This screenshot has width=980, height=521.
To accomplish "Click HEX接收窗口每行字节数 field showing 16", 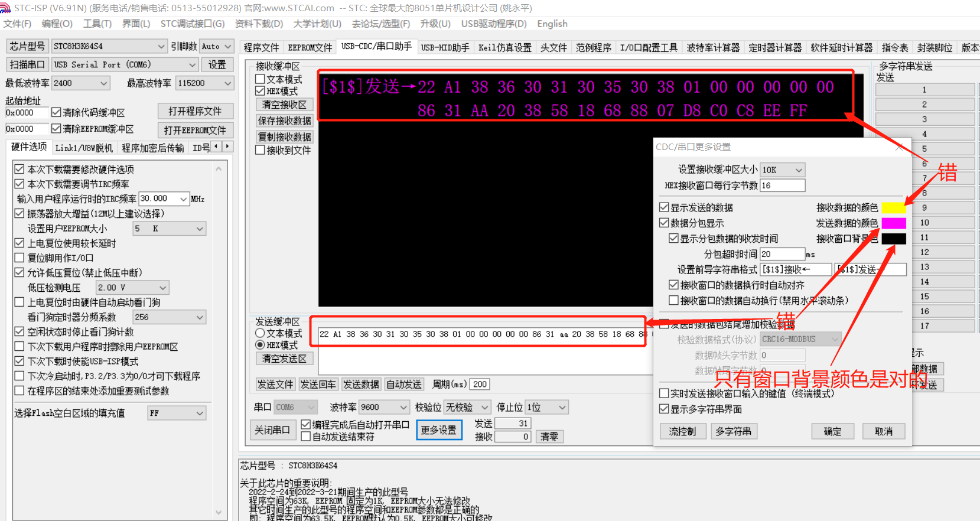I will (783, 185).
